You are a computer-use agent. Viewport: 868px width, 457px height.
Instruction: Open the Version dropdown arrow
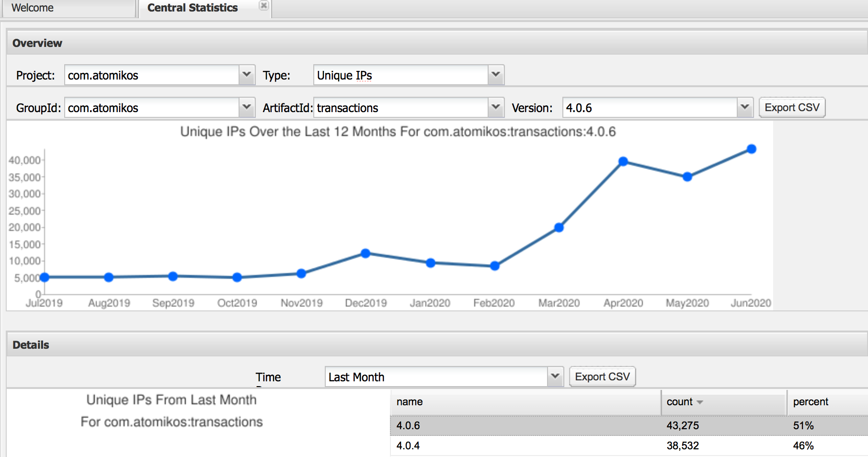point(744,107)
